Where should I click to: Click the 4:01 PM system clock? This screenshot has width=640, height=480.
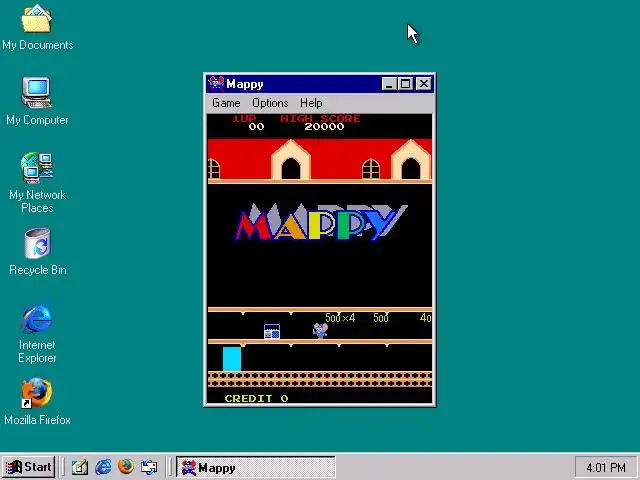click(606, 467)
